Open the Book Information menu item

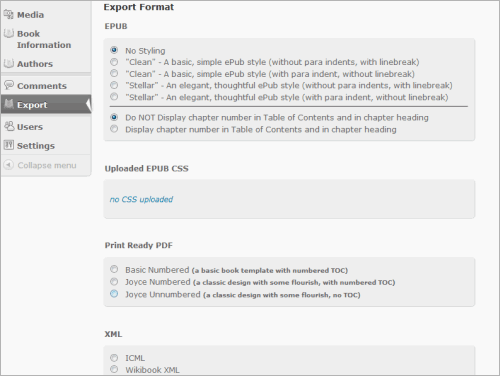coord(44,39)
